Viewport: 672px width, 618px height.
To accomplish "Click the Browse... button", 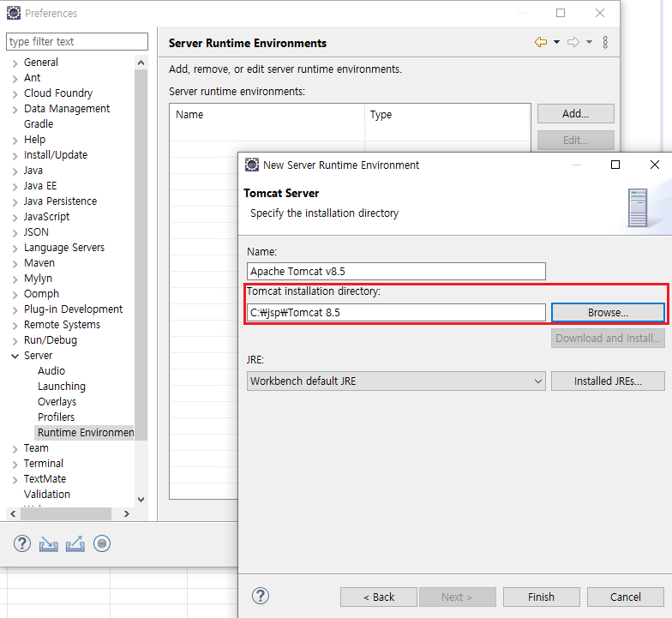I will (608, 312).
